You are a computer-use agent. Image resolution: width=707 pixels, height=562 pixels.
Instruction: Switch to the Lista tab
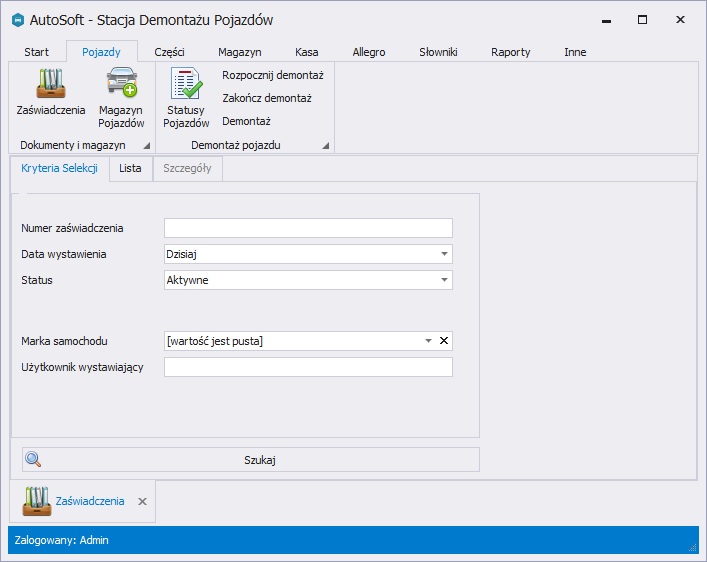point(130,168)
